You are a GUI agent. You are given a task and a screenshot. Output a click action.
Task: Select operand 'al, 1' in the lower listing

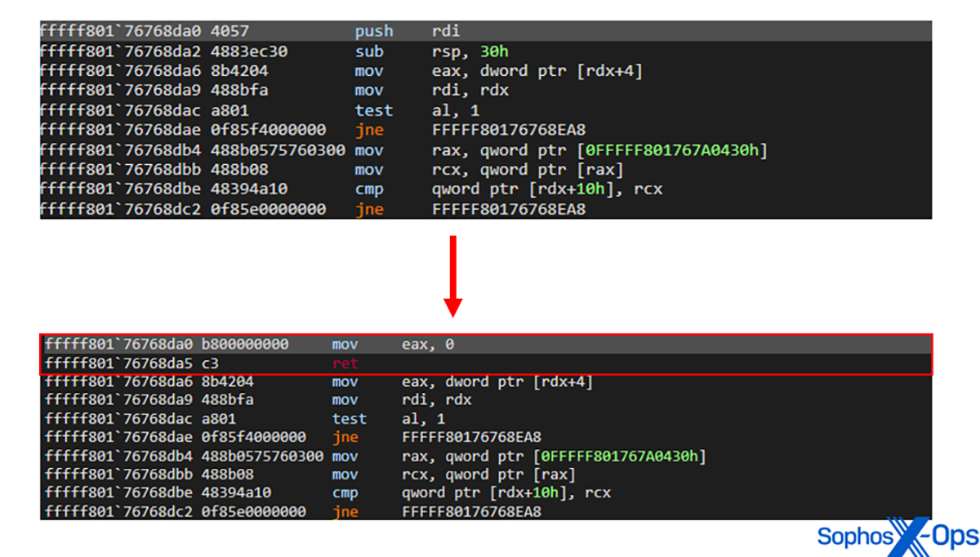point(424,419)
